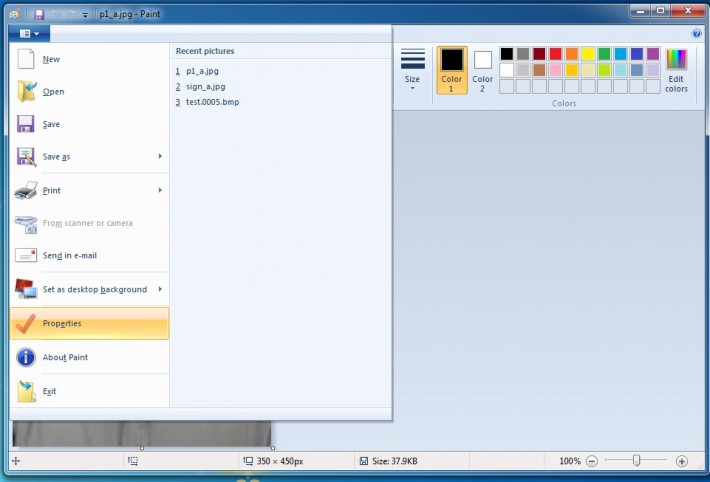The height and width of the screenshot is (482, 710).
Task: Click the Properties checkmark icon
Action: click(x=25, y=323)
